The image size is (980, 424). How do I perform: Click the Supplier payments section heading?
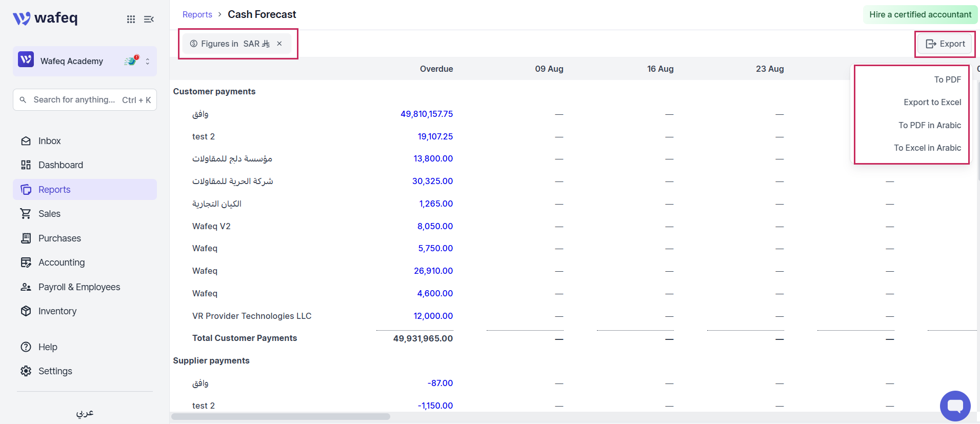pyautogui.click(x=211, y=360)
